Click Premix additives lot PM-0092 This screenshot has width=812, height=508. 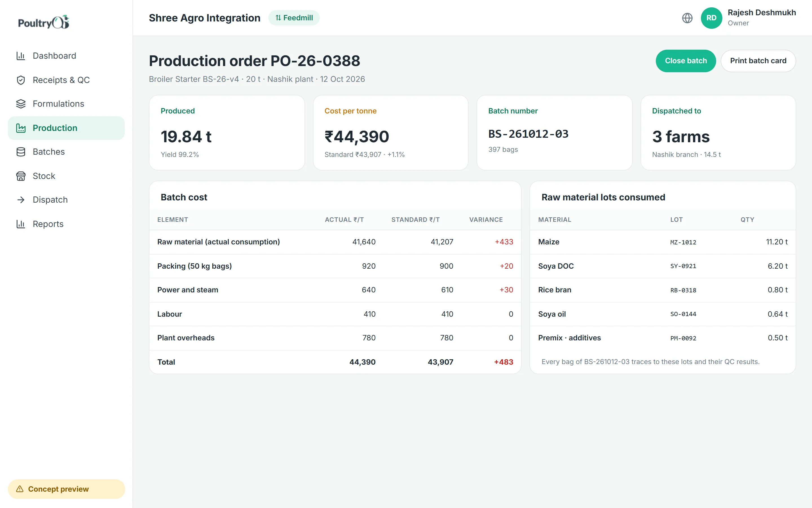pos(683,338)
